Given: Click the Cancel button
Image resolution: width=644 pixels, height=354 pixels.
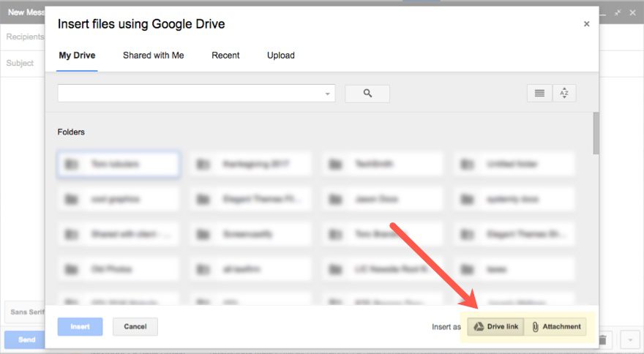Looking at the screenshot, I should pos(135,326).
